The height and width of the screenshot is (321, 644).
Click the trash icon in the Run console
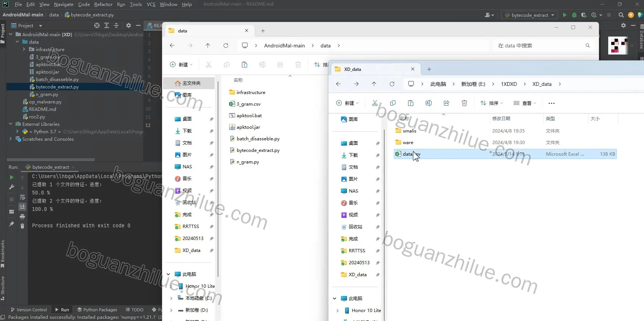[x=22, y=226]
